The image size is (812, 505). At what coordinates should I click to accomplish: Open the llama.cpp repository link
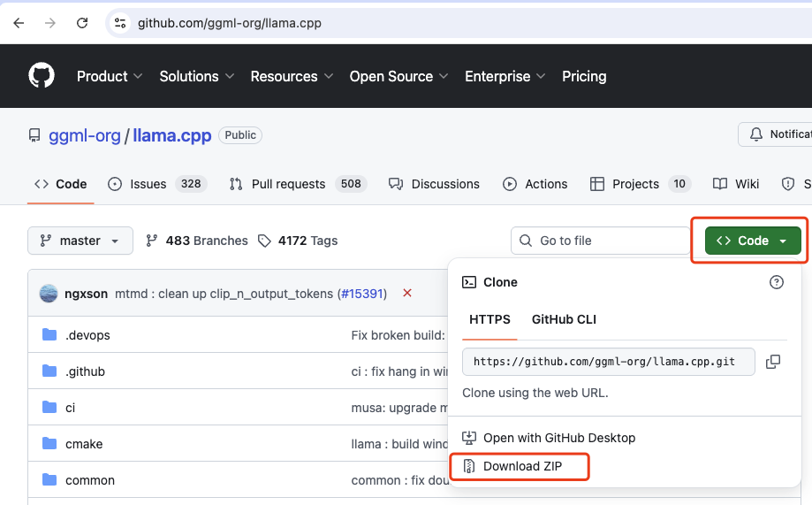pos(172,135)
